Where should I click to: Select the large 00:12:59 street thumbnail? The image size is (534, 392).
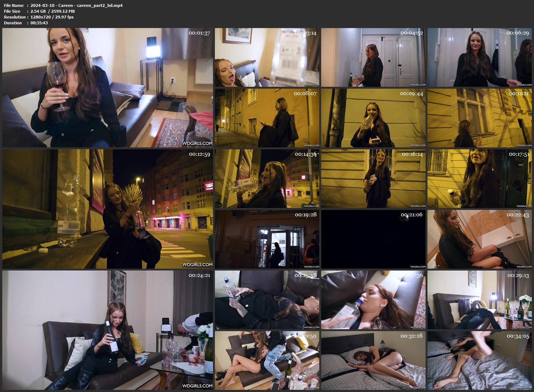pyautogui.click(x=108, y=209)
